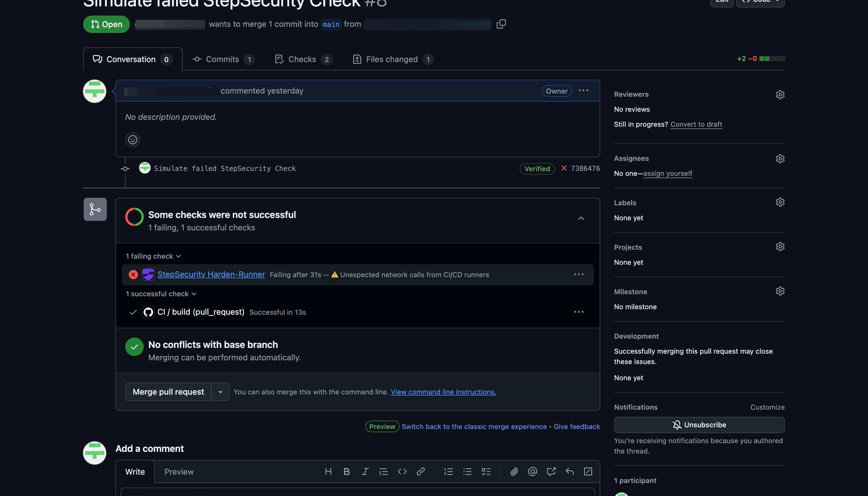Viewport: 868px width, 496px height.
Task: Open Projects settings gear
Action: click(780, 247)
